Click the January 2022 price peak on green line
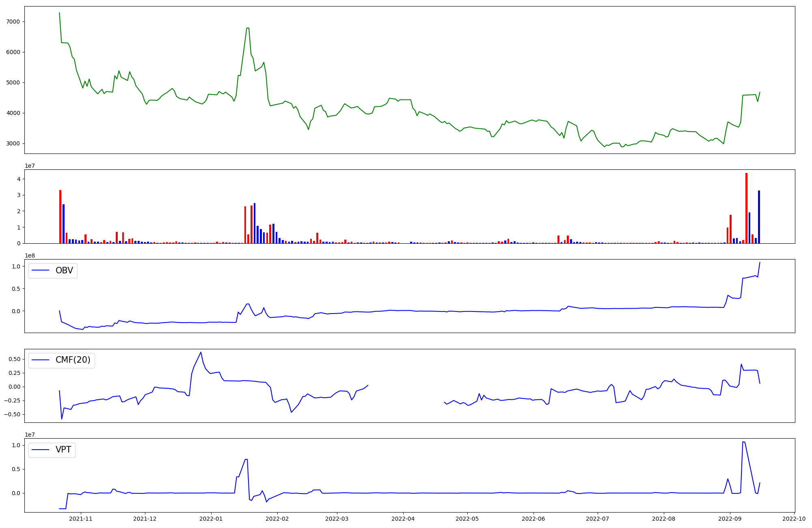The image size is (812, 528). point(248,28)
